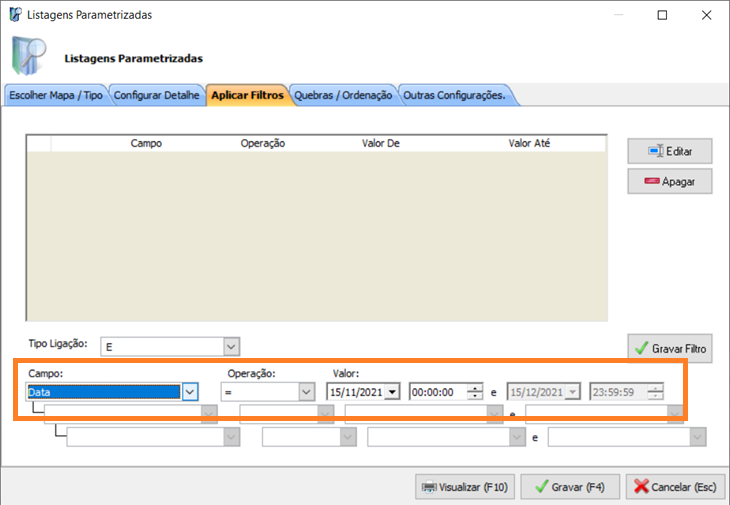Click the Editar button
The height and width of the screenshot is (505, 730).
(x=669, y=151)
